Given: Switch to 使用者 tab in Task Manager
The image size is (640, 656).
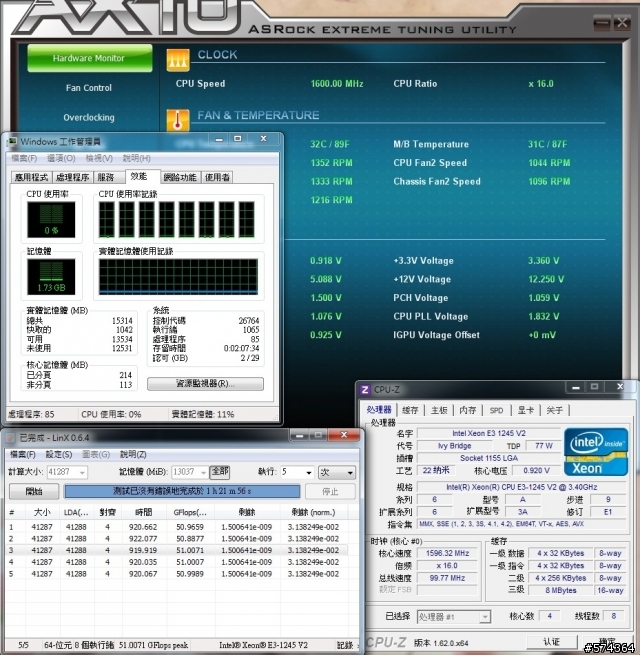Looking at the screenshot, I should click(217, 177).
